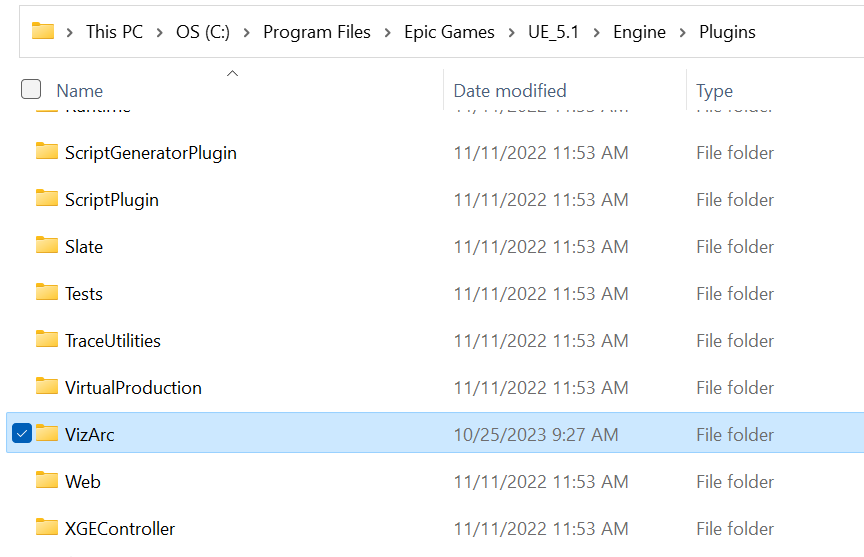Select the XGEController folder icon
The width and height of the screenshot is (864, 557).
pos(47,528)
